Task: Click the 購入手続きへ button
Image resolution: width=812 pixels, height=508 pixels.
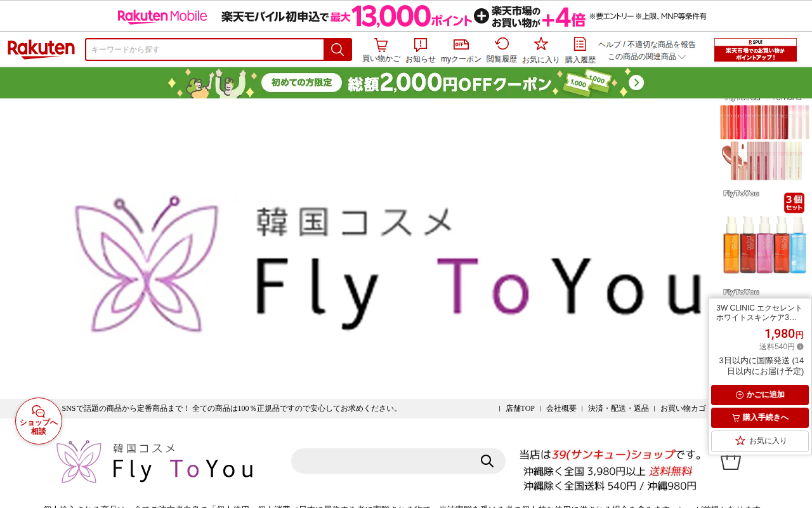Action: click(760, 418)
